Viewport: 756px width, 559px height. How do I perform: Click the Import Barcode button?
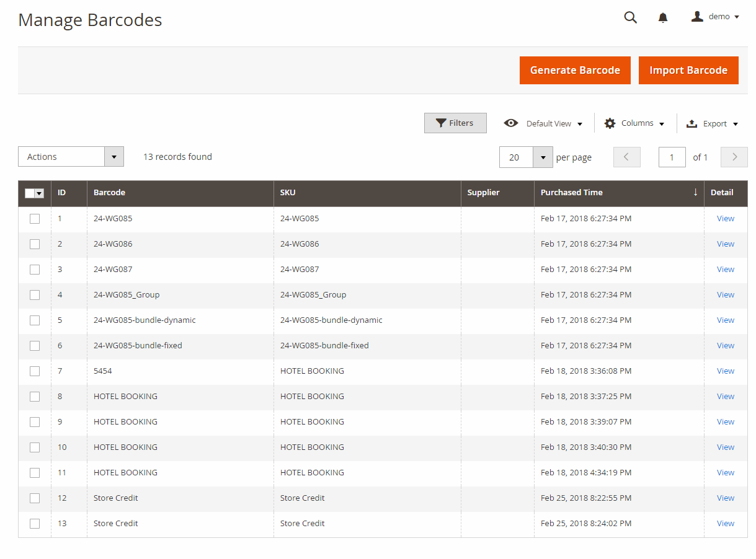point(688,70)
